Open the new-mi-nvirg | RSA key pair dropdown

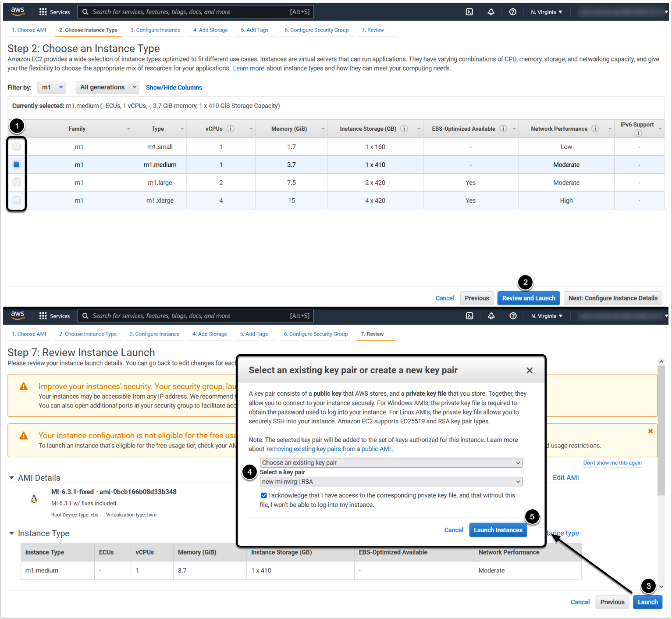pyautogui.click(x=391, y=482)
